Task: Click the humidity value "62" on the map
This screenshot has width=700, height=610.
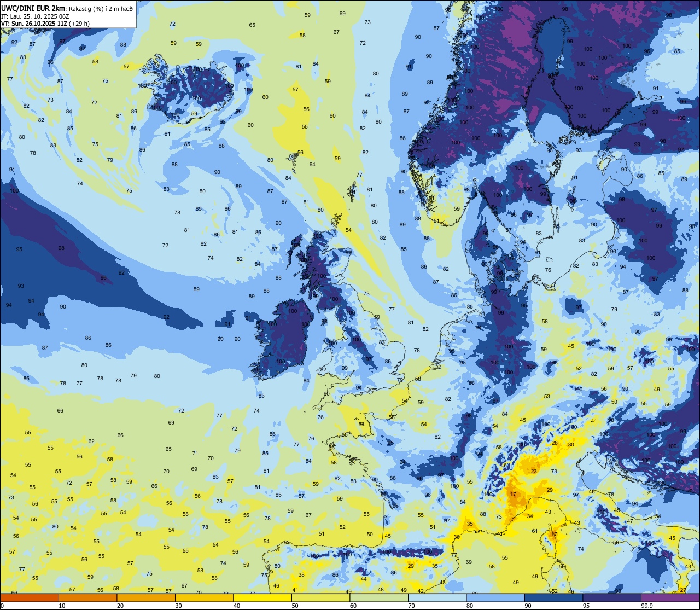Action: click(91, 441)
